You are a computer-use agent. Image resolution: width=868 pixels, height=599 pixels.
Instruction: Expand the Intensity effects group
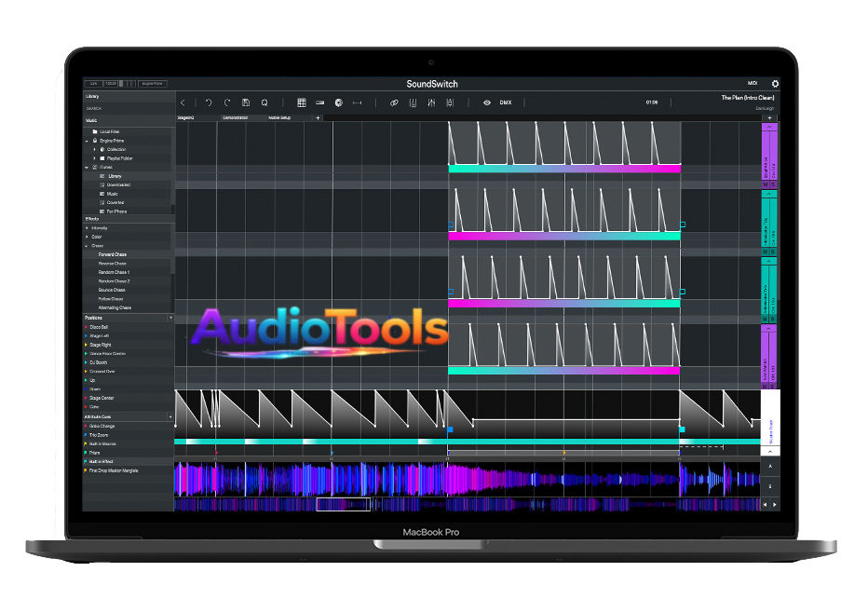(x=87, y=228)
